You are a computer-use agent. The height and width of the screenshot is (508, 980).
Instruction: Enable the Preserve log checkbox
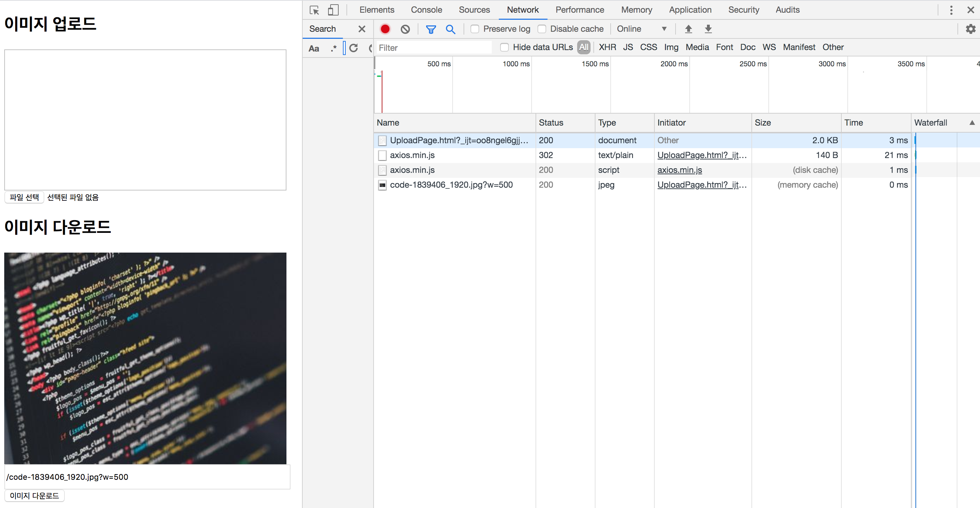click(475, 29)
